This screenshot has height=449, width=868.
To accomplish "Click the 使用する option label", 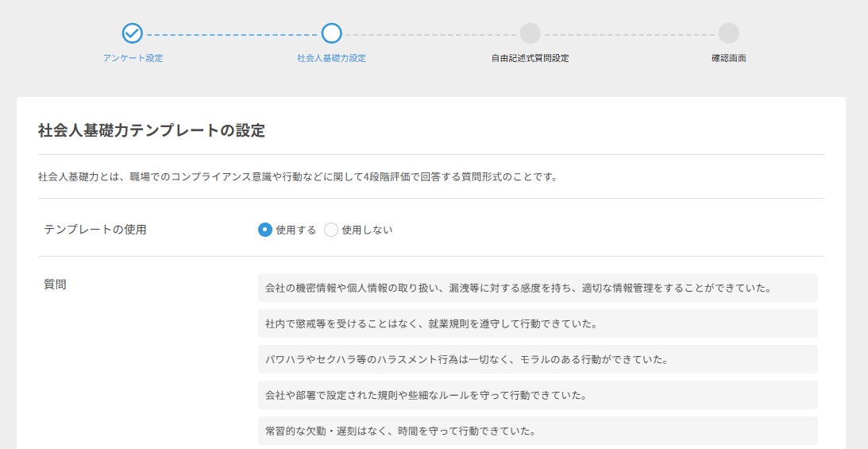I will 296,230.
